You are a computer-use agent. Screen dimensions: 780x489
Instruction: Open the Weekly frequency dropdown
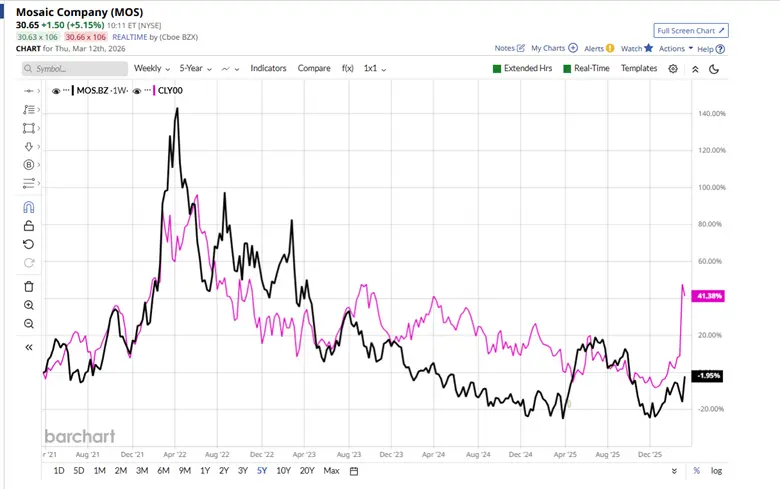152,68
